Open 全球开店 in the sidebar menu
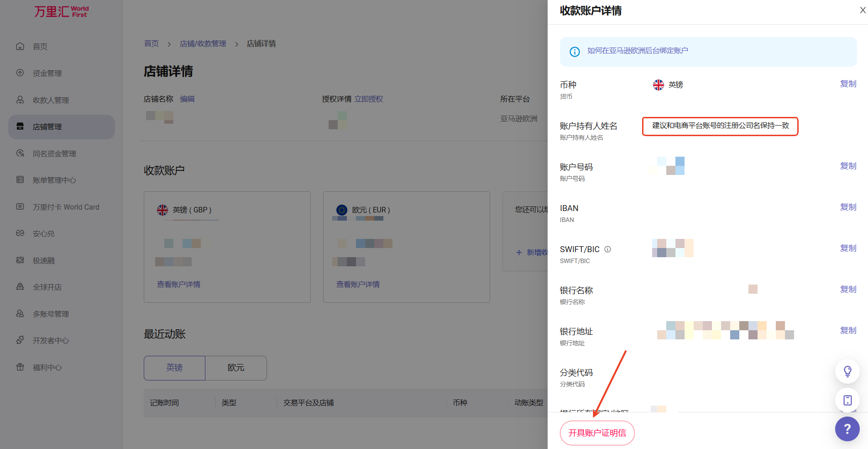Screen dimensions: 868x449 click(47, 287)
